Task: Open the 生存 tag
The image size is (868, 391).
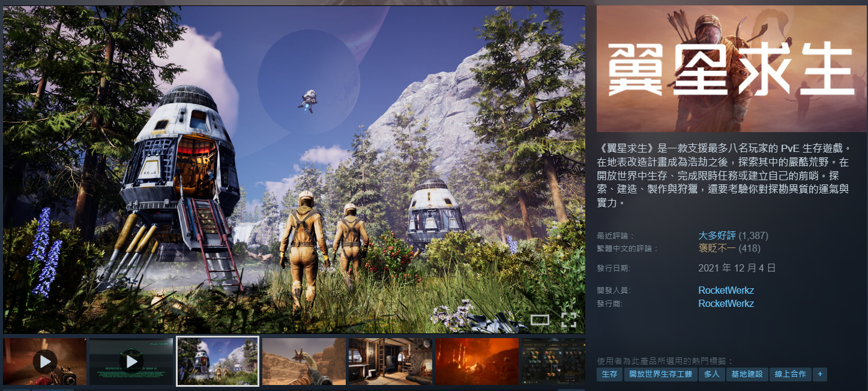Action: [609, 374]
